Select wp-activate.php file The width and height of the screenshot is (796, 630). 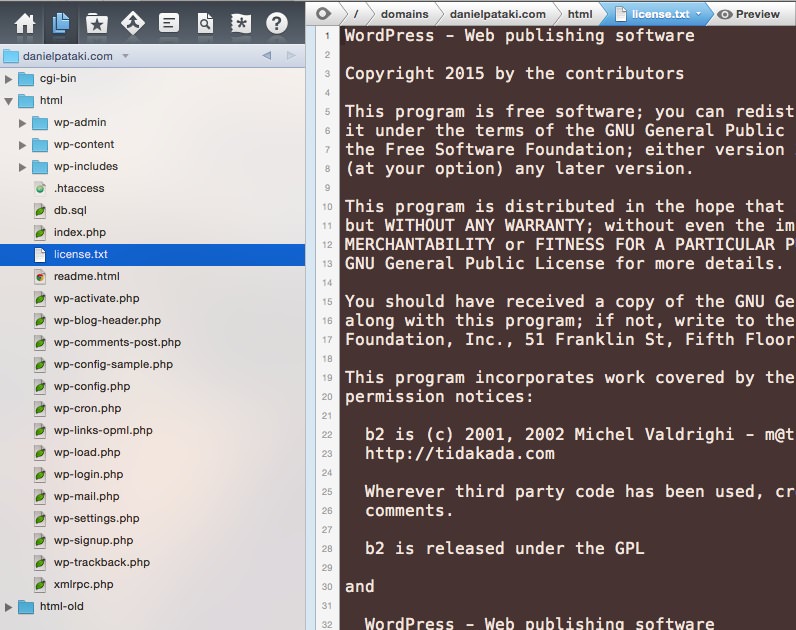point(152,299)
